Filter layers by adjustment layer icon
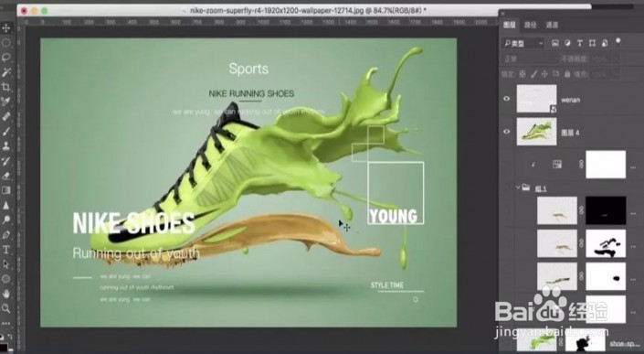 pos(567,43)
